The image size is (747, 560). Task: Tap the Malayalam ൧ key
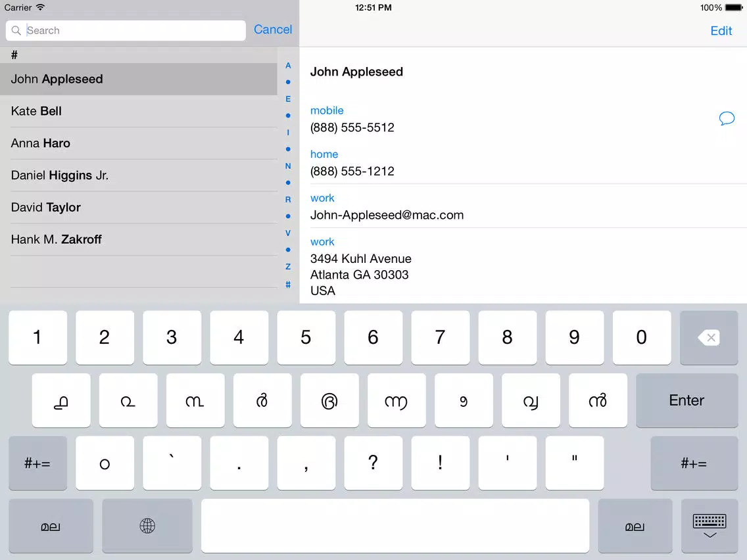[61, 400]
